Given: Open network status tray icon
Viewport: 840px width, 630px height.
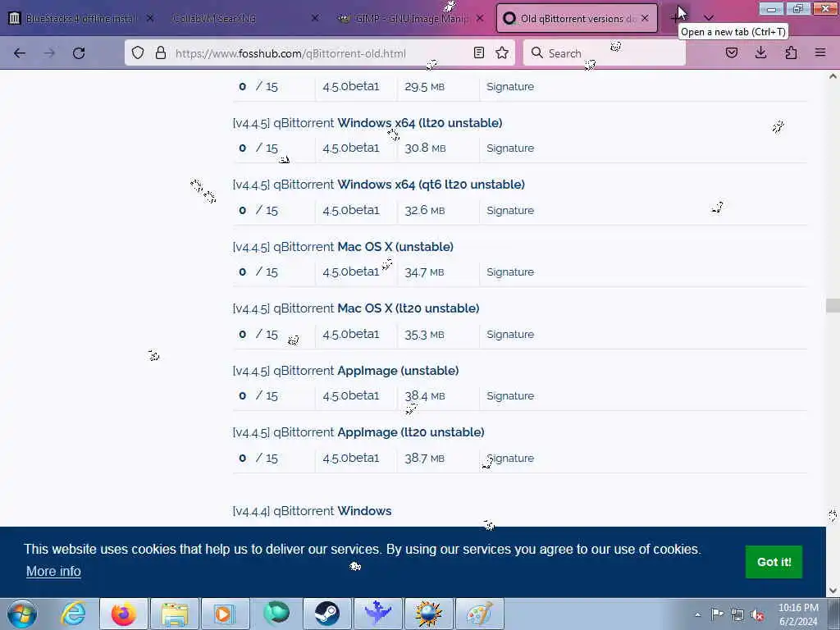Looking at the screenshot, I should pos(737,614).
